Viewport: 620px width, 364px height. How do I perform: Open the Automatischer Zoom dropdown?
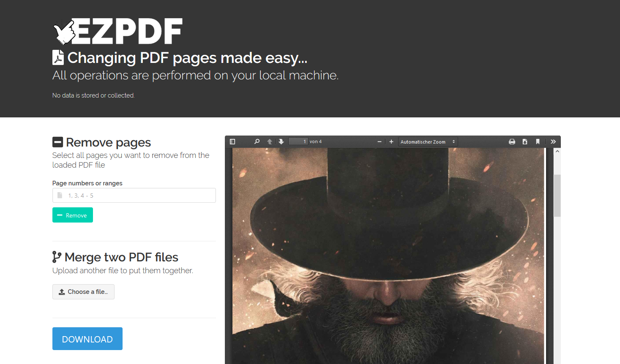[428, 142]
